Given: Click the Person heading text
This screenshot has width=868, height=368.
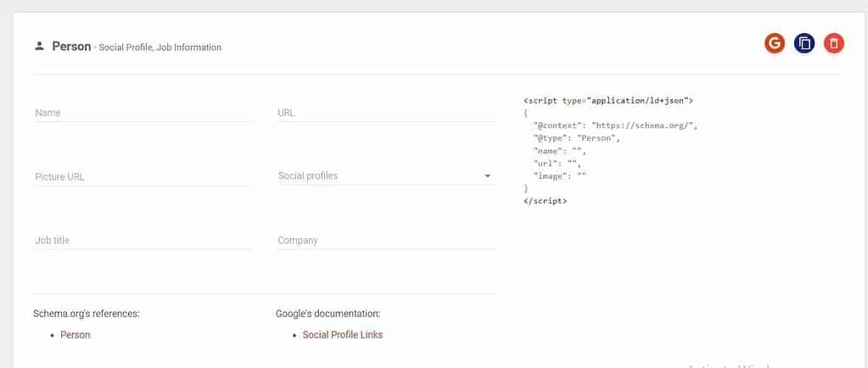Looking at the screenshot, I should tap(71, 47).
